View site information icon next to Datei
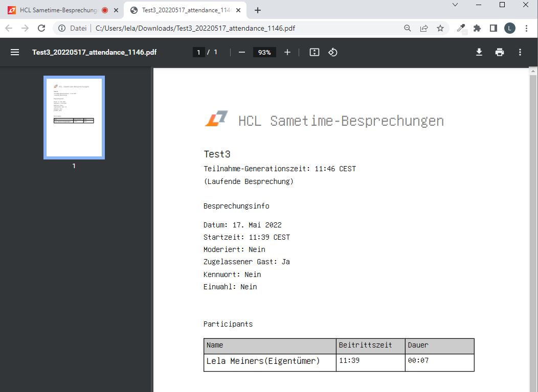538x392 pixels. pyautogui.click(x=62, y=28)
